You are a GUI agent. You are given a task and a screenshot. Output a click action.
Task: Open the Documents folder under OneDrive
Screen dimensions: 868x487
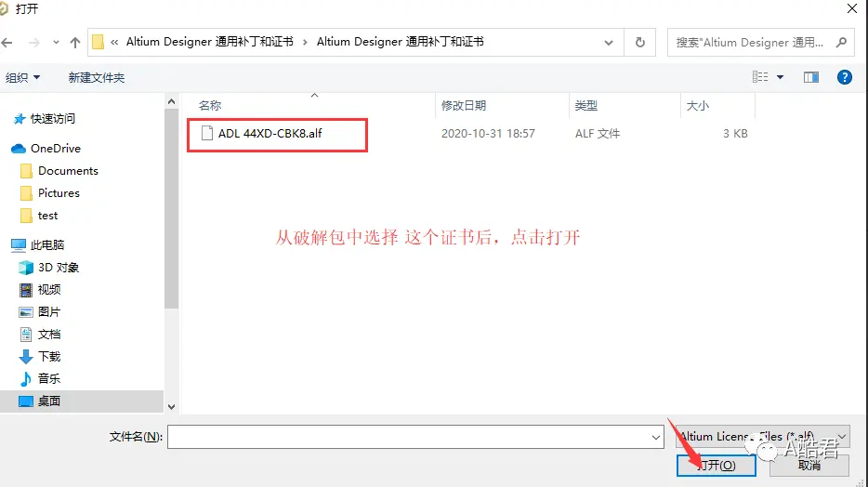click(68, 170)
